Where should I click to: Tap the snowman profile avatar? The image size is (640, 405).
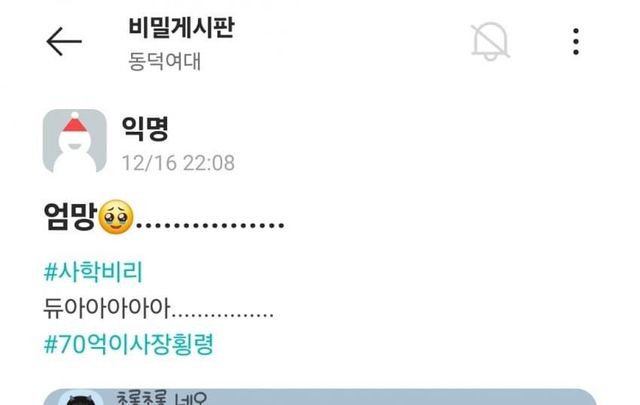point(75,141)
